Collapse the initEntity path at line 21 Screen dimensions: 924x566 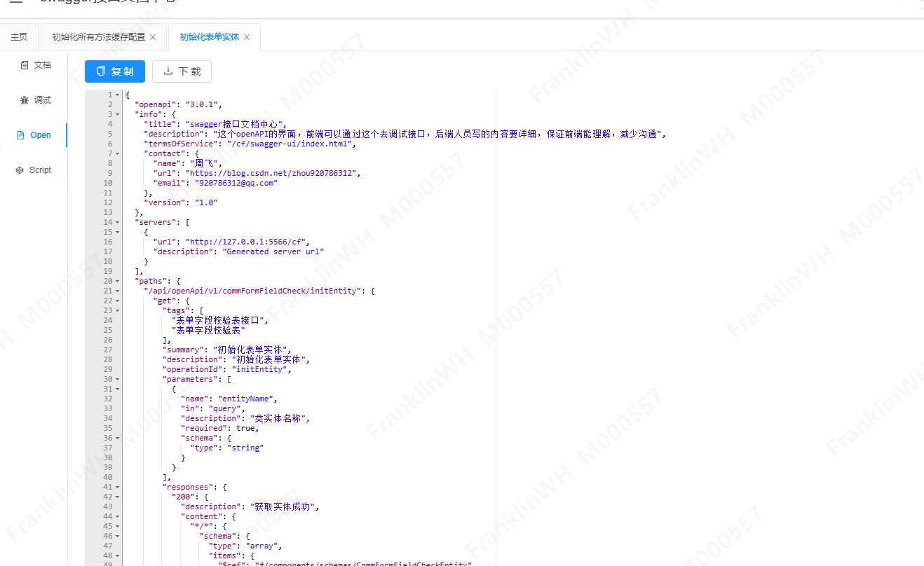[118, 291]
